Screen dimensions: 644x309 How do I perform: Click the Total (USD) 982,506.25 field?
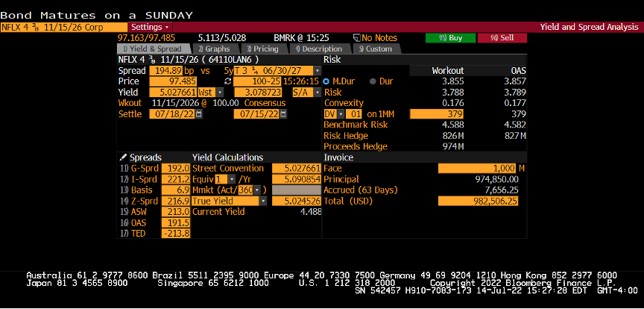point(478,201)
